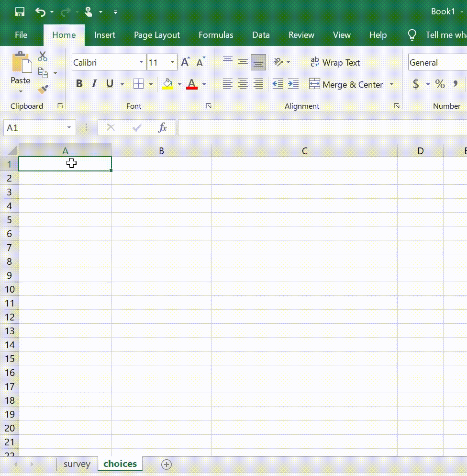Align text right
This screenshot has height=476, width=467.
258,83
